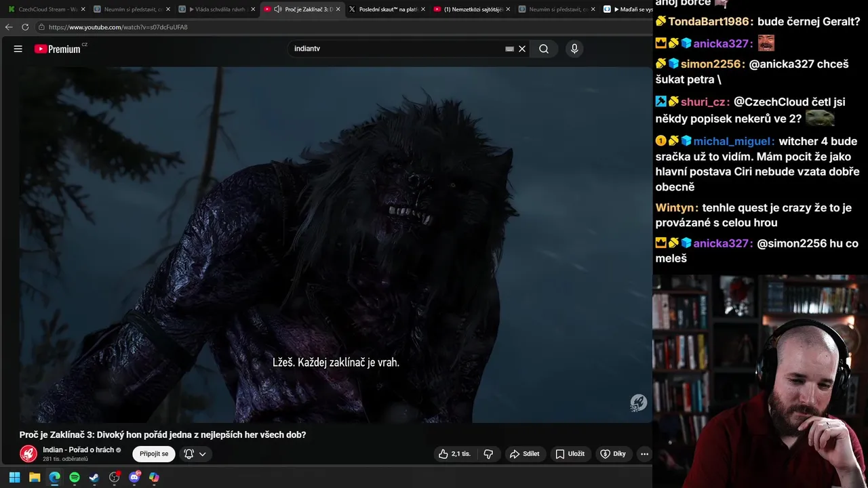Image resolution: width=868 pixels, height=488 pixels.
Task: Clear the search box with X
Action: coord(522,49)
